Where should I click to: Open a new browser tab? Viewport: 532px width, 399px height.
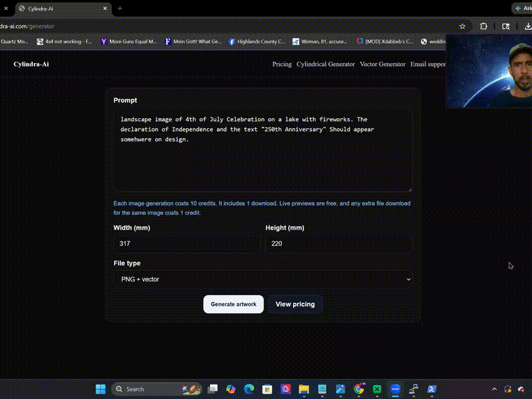(120, 9)
